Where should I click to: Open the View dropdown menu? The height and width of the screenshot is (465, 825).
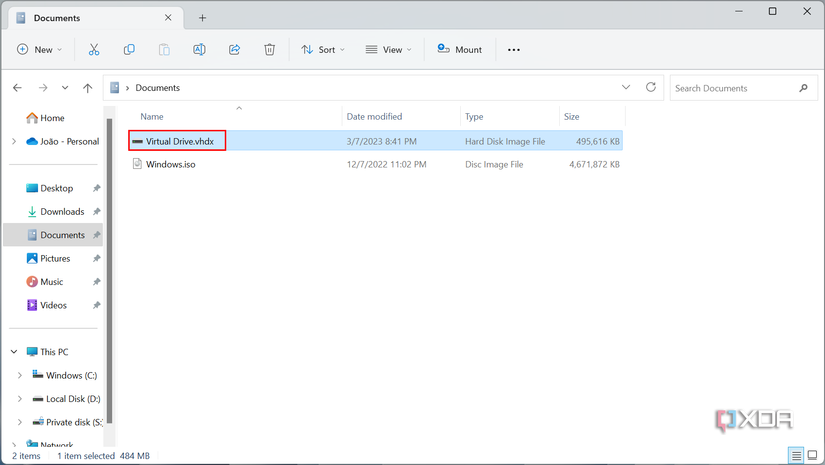tap(389, 49)
